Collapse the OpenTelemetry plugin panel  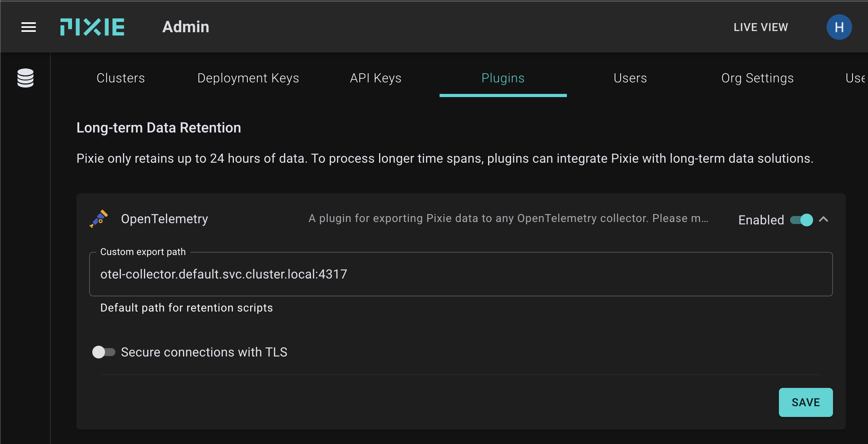click(x=823, y=220)
